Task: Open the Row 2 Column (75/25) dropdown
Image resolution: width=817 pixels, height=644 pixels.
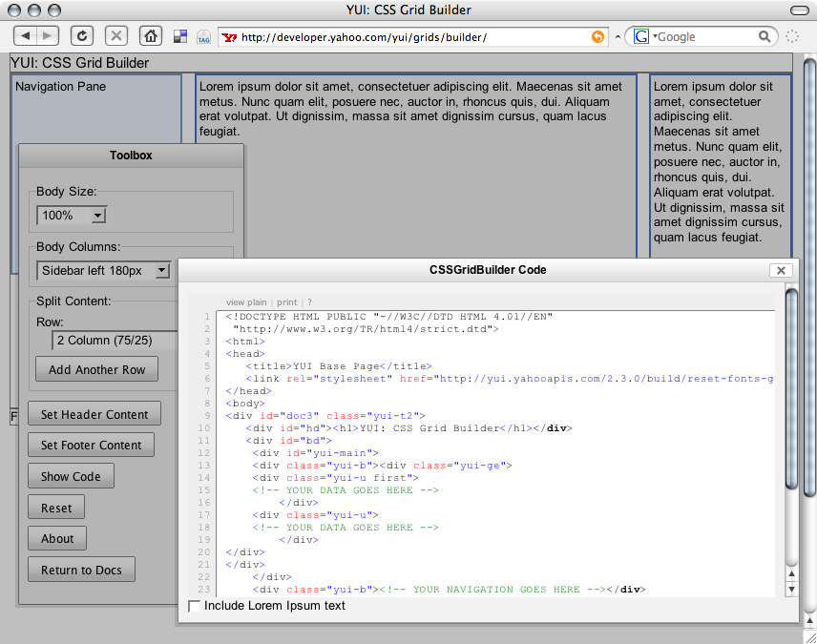Action: [x=115, y=341]
